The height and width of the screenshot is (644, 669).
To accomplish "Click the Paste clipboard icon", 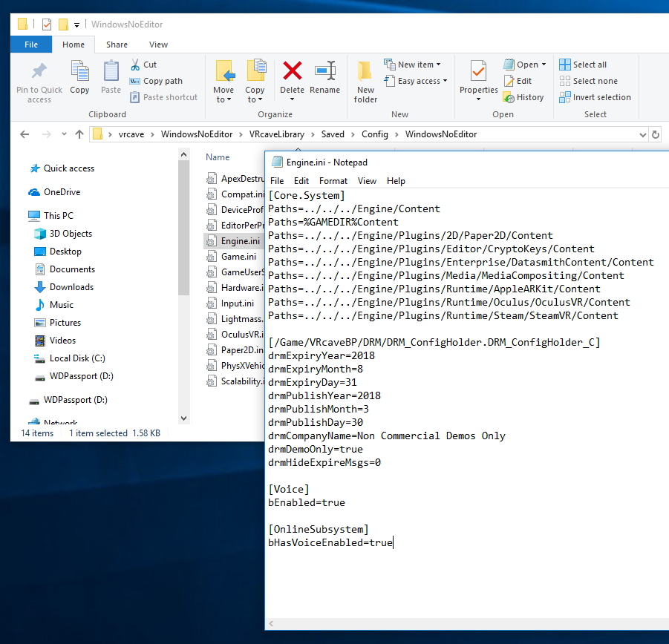I will (x=111, y=72).
